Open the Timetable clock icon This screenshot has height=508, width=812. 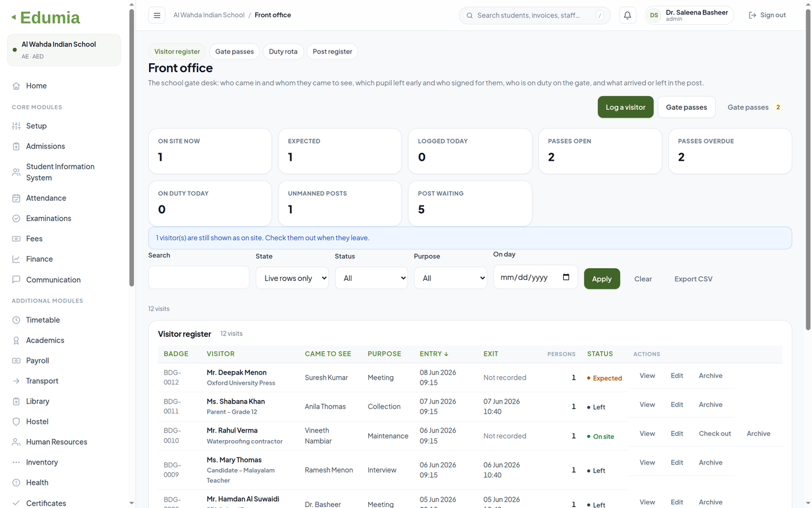(x=16, y=320)
